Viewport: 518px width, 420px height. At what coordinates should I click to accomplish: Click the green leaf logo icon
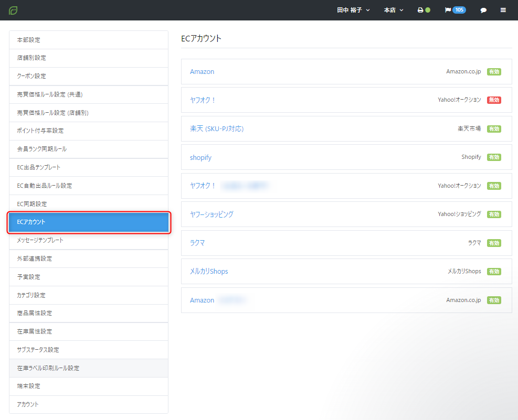[13, 10]
